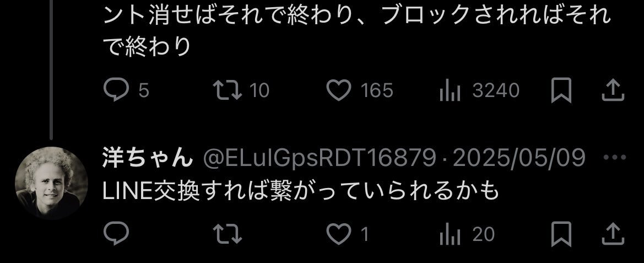Bookmark the tweet with 165 likes
The width and height of the screenshot is (644, 263).
point(561,90)
